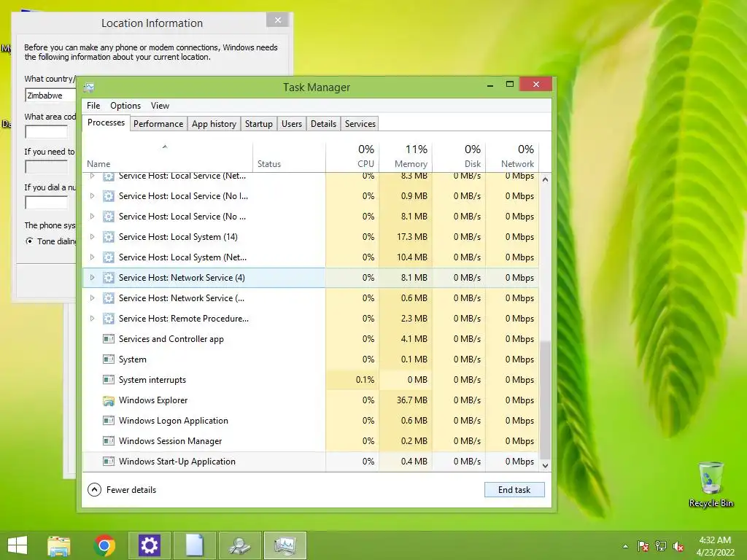Click the Windows Session Manager icon
This screenshot has height=560, width=747.
pyautogui.click(x=109, y=441)
